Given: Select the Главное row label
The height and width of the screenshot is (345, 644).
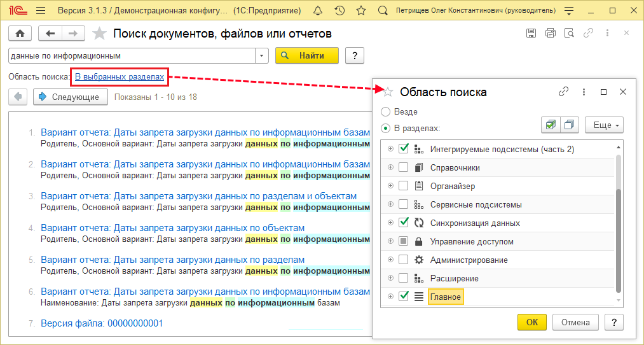Looking at the screenshot, I should (x=446, y=297).
